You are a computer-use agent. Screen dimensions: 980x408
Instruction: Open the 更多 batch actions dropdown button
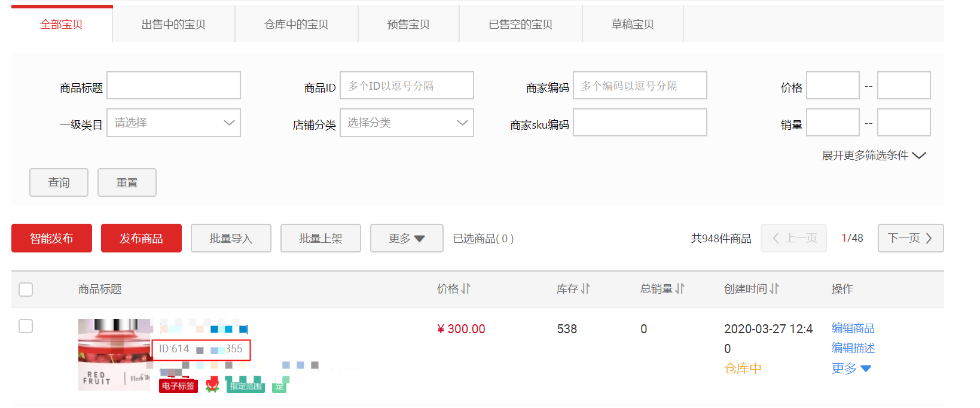point(407,238)
